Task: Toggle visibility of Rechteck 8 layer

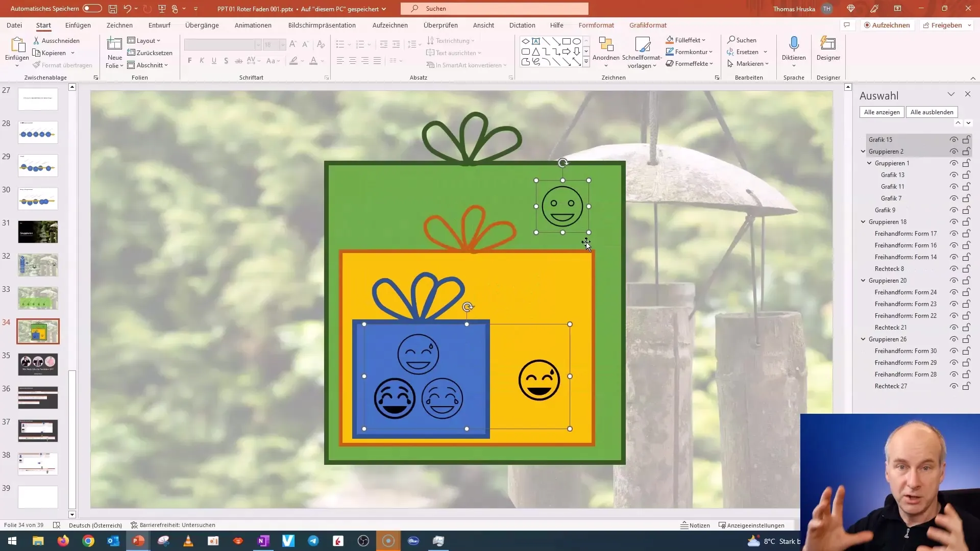Action: (954, 268)
